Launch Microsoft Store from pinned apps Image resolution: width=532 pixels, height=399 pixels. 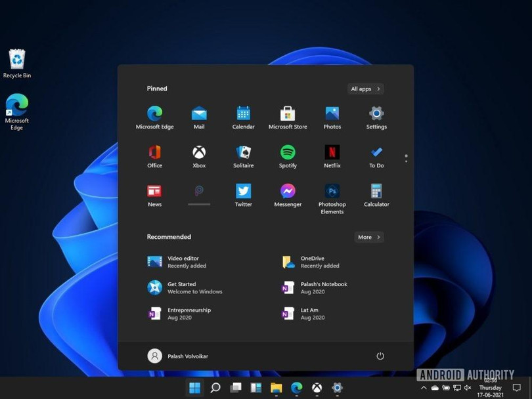pyautogui.click(x=287, y=112)
